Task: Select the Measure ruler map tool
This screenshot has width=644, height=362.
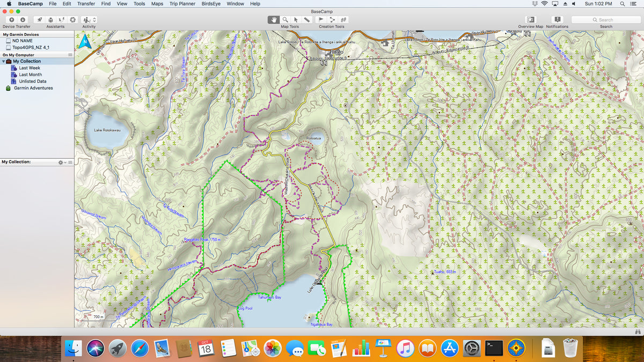Action: pyautogui.click(x=306, y=20)
